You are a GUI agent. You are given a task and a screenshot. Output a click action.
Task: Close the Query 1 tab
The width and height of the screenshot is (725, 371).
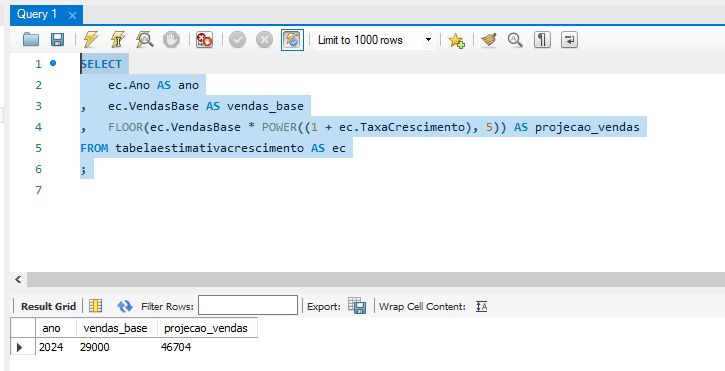(72, 16)
